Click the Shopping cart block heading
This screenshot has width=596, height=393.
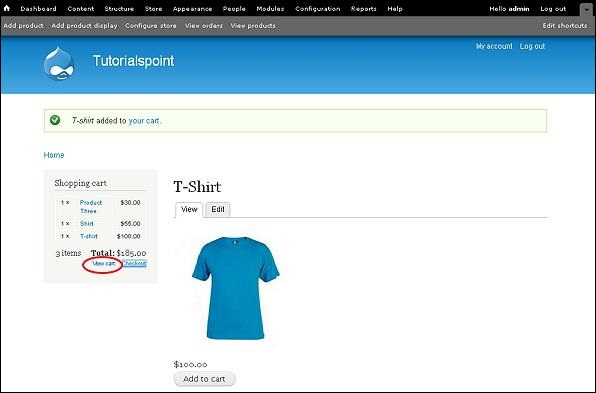[80, 183]
